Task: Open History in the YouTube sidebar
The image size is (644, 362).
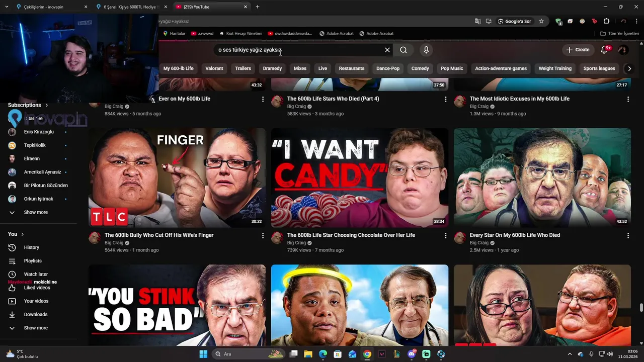Action: pyautogui.click(x=31, y=247)
